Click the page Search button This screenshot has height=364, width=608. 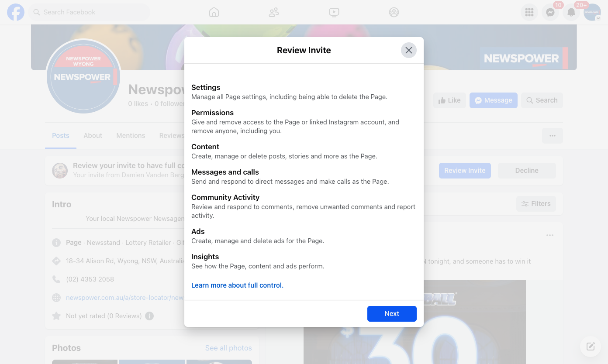pos(542,100)
